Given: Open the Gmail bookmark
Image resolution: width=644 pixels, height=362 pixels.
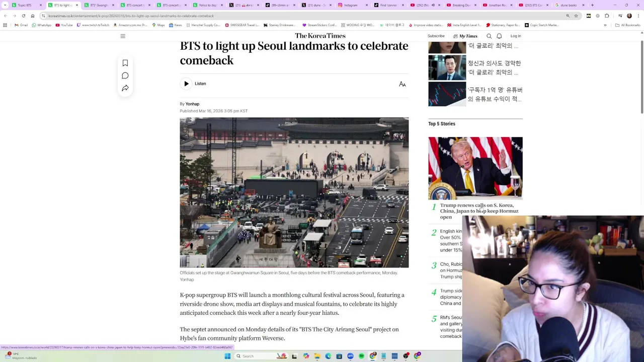Looking at the screenshot, I should [x=21, y=25].
